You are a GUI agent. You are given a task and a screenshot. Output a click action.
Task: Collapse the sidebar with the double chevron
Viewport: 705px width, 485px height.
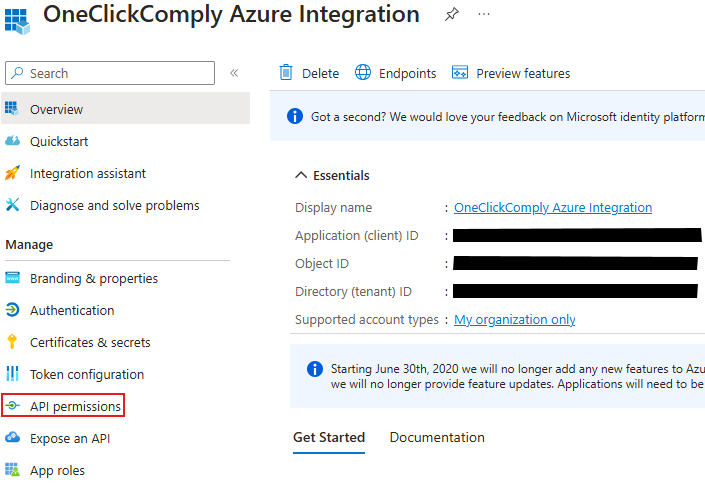[234, 73]
